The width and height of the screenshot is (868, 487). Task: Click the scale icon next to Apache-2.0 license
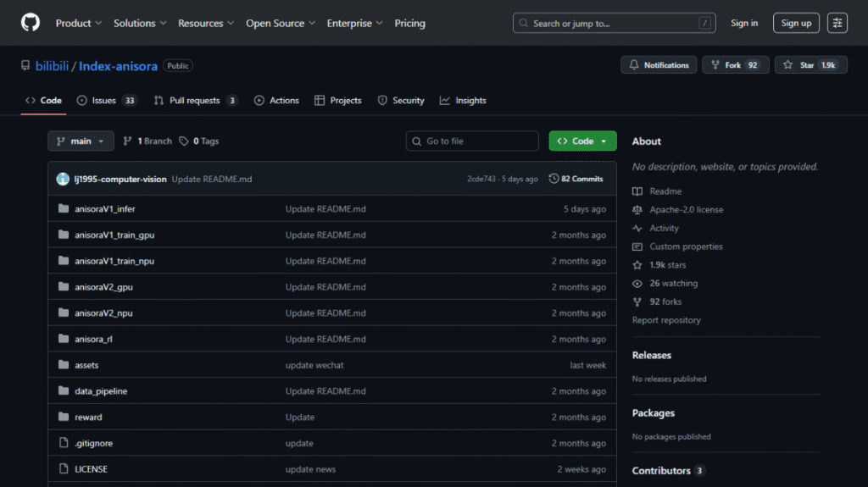637,210
